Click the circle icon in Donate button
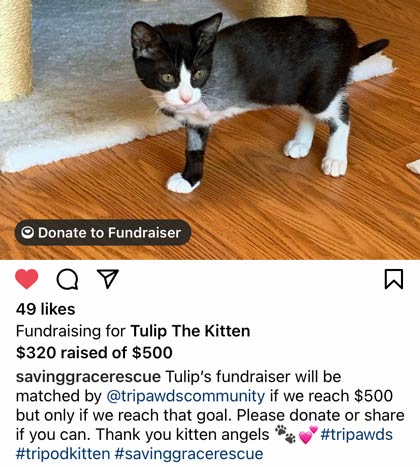Screen dimensions: 420x467 coord(27,233)
